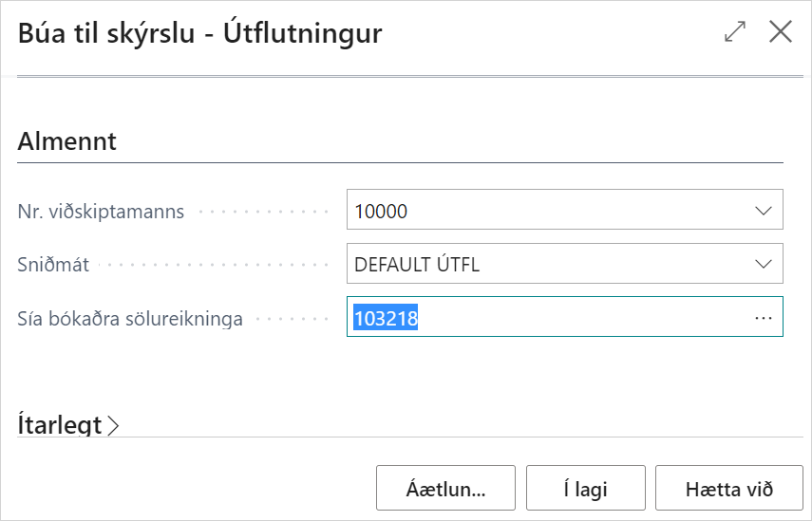Screen dimensions: 812x521
Task: Close the Búa til skýrslu dialog
Action: [x=780, y=32]
